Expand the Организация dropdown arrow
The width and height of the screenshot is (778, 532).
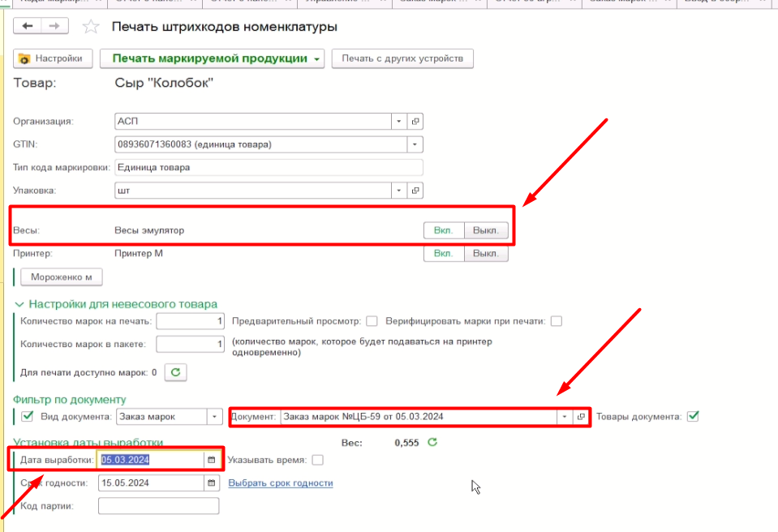399,122
